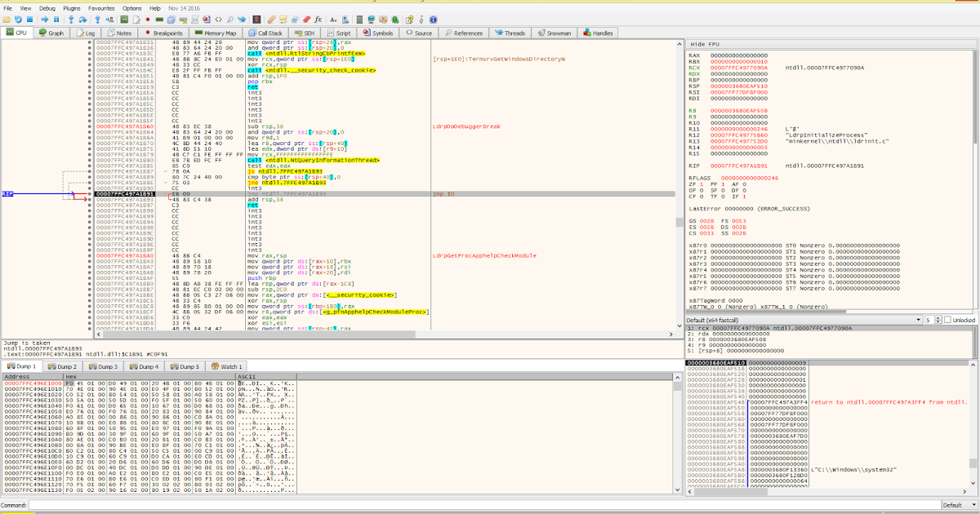Screen dimensions: 980x514
Task: Open font settings with the A icon
Action: 332,16
